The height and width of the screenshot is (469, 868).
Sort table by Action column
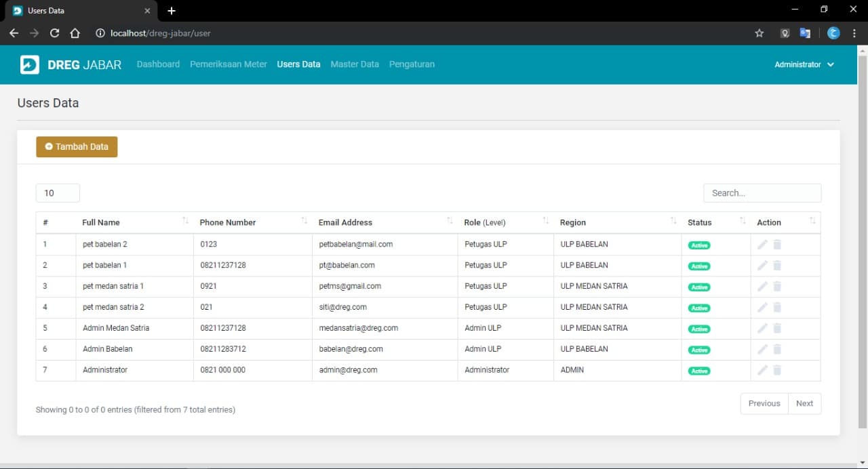tap(785, 222)
